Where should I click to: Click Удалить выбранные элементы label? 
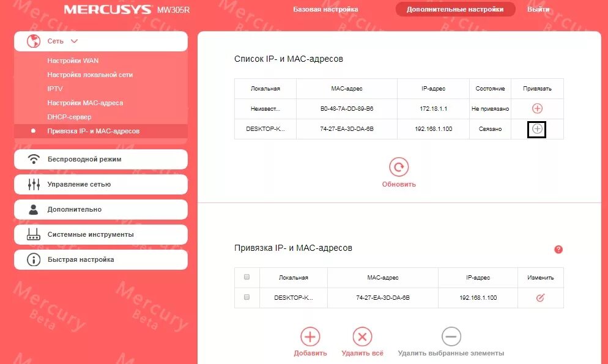tap(451, 353)
